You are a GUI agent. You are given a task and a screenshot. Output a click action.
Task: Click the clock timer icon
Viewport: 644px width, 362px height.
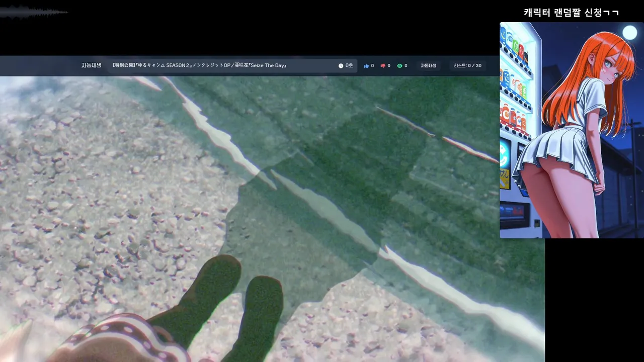click(x=341, y=66)
